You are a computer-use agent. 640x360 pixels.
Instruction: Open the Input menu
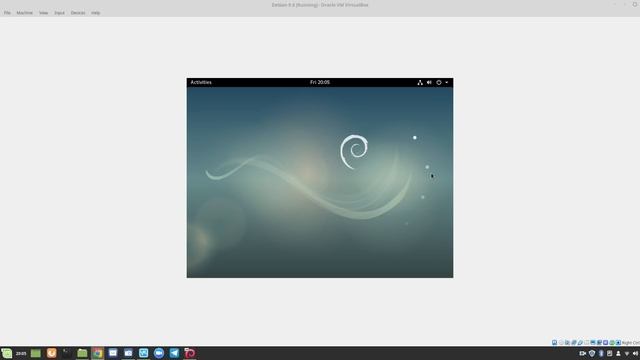[x=59, y=13]
